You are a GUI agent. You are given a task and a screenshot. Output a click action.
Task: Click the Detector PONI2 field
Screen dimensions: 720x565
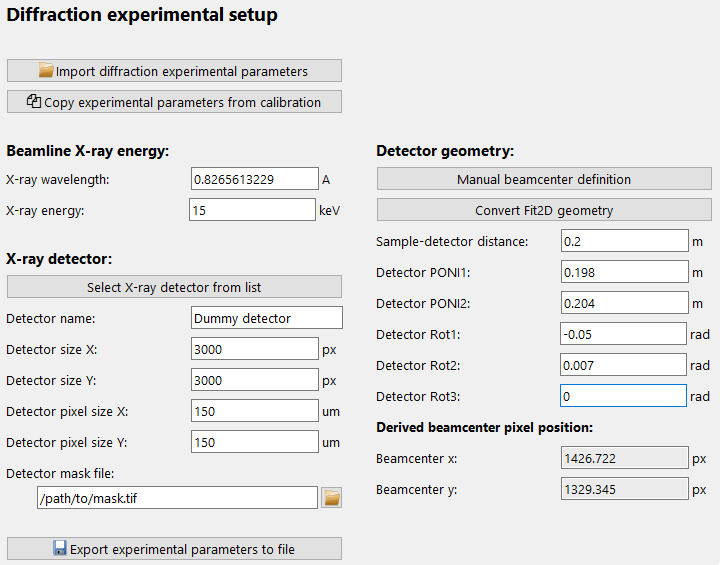tap(624, 303)
